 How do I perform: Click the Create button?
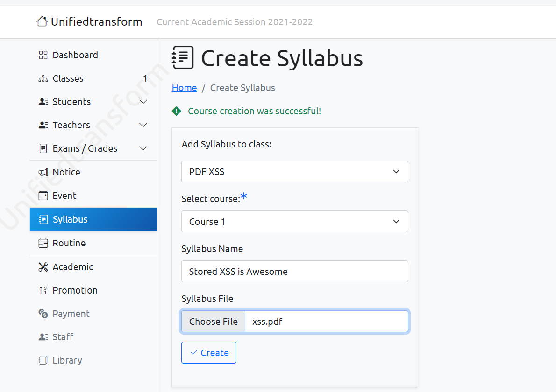209,353
